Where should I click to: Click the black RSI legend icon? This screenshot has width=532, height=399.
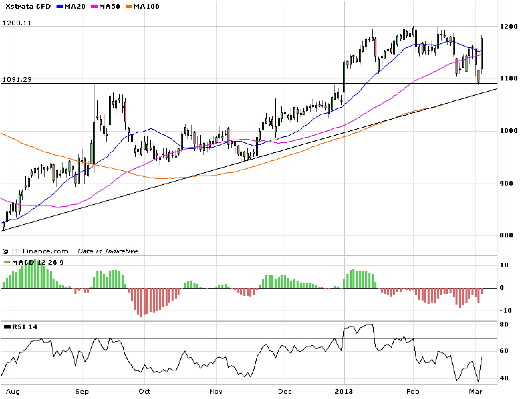coord(7,327)
